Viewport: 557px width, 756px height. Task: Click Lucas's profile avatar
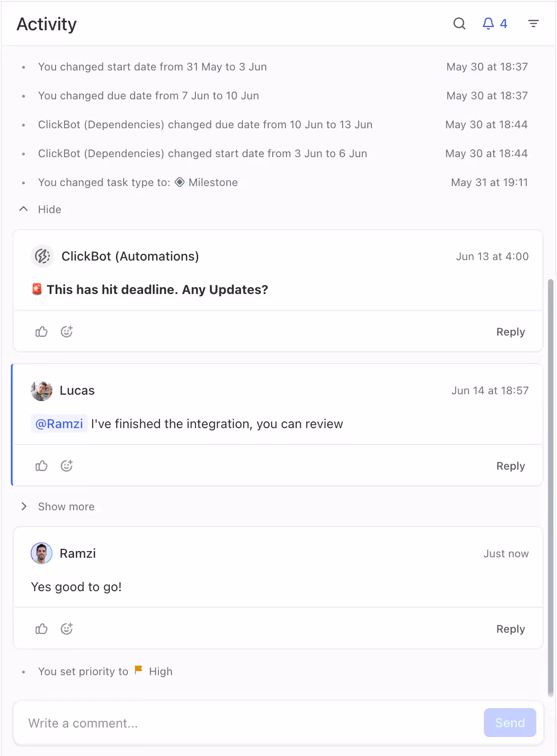pyautogui.click(x=42, y=391)
